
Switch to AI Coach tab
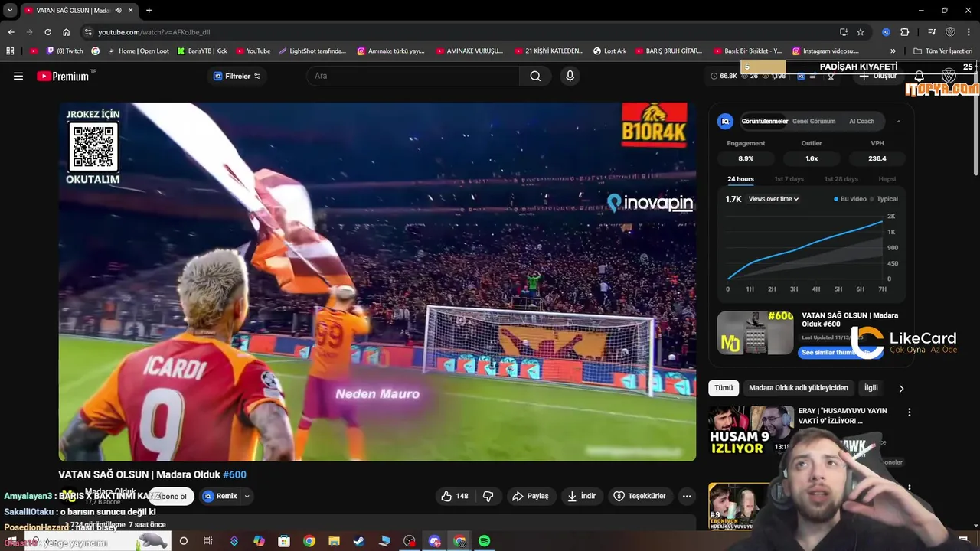(861, 121)
